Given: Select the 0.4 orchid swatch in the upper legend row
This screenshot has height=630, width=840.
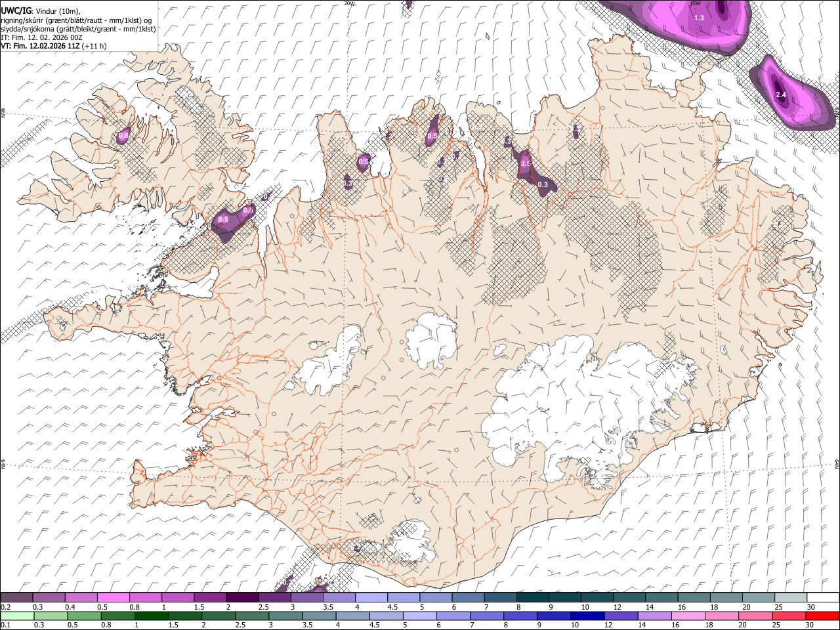Looking at the screenshot, I should point(81,597).
